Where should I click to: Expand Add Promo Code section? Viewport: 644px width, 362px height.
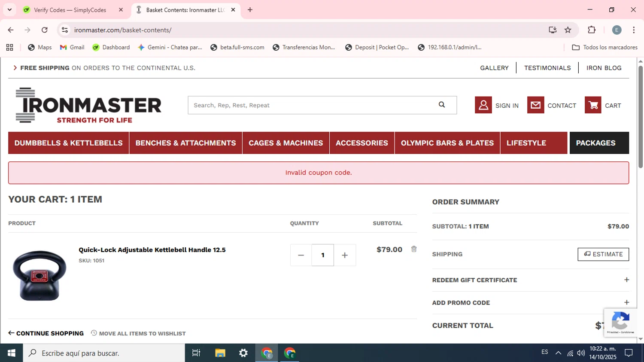pos(531,303)
